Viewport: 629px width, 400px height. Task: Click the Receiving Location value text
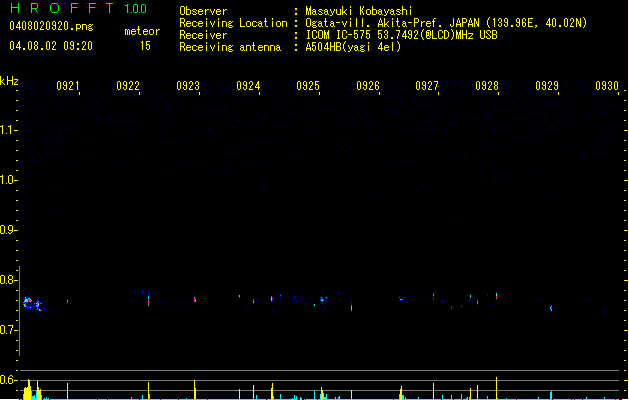pyautogui.click(x=446, y=23)
